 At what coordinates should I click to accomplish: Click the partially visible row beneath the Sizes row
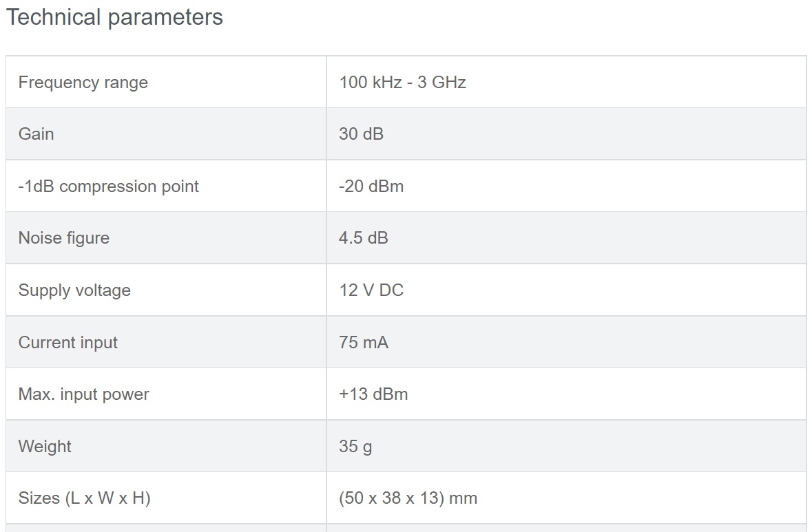coord(406,528)
